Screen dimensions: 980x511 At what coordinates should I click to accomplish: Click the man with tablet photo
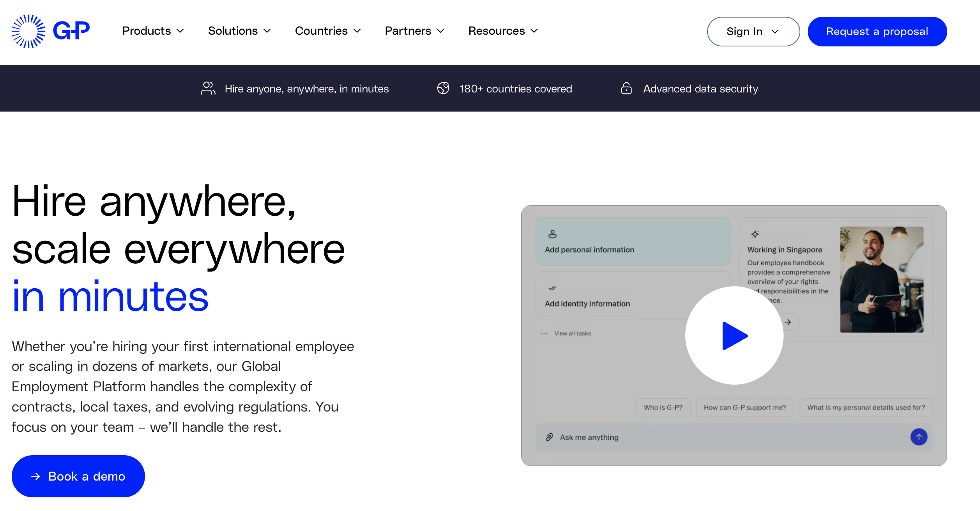click(x=882, y=280)
